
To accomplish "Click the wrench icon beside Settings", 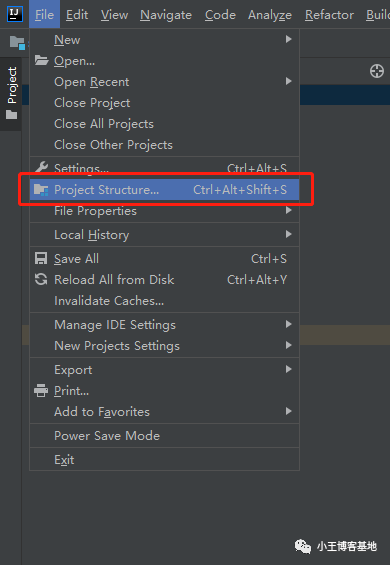I will tap(41, 167).
